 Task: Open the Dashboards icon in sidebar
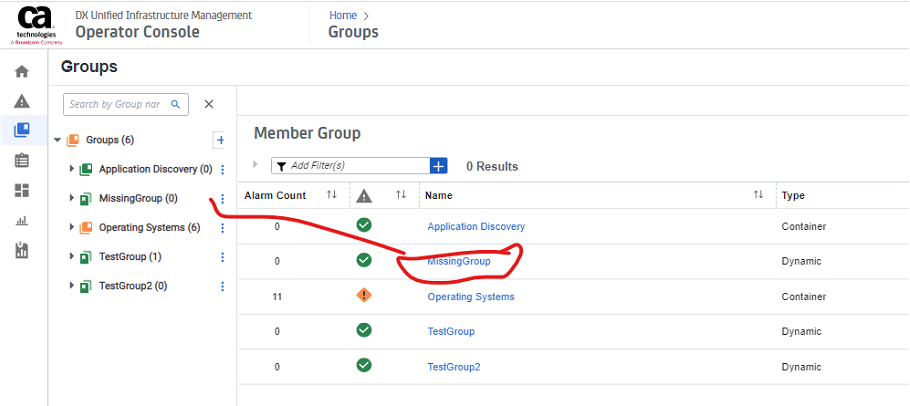coord(22,190)
